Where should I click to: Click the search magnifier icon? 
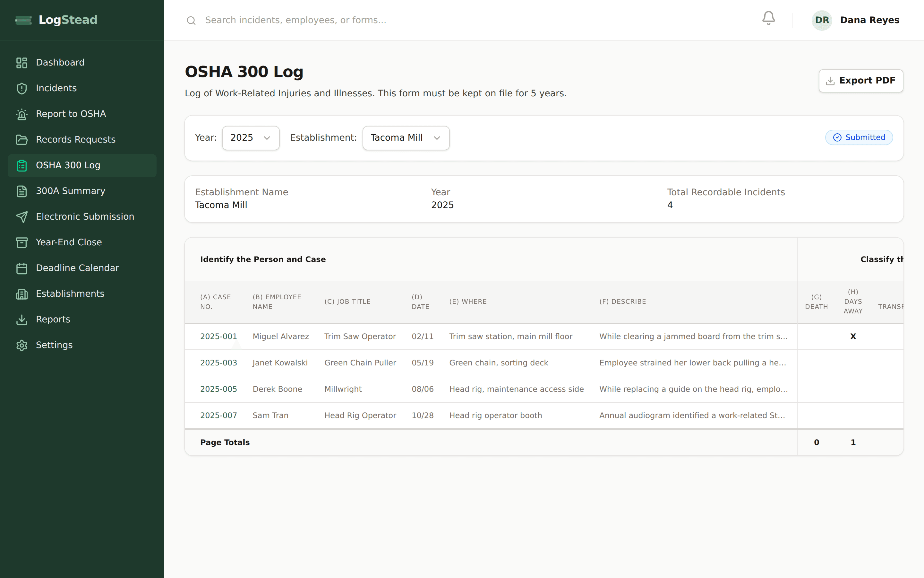(191, 20)
